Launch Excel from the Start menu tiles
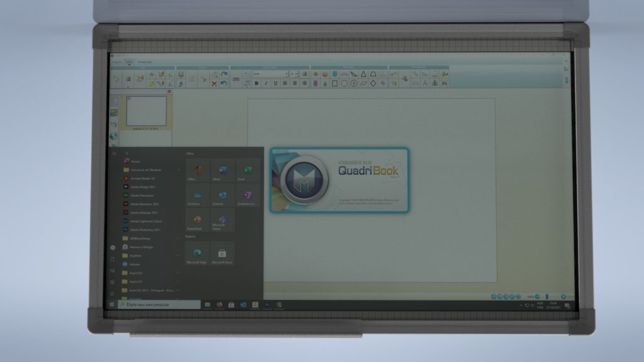The image size is (644, 362). (x=247, y=171)
